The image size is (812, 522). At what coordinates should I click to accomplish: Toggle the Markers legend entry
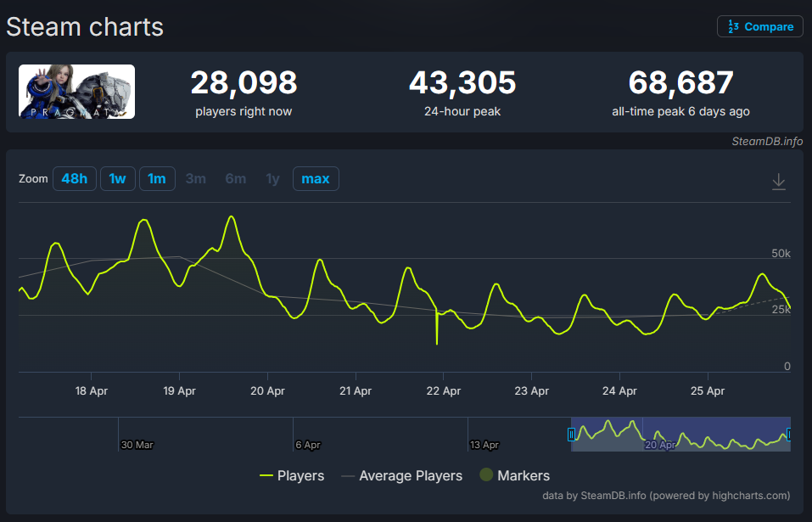515,475
